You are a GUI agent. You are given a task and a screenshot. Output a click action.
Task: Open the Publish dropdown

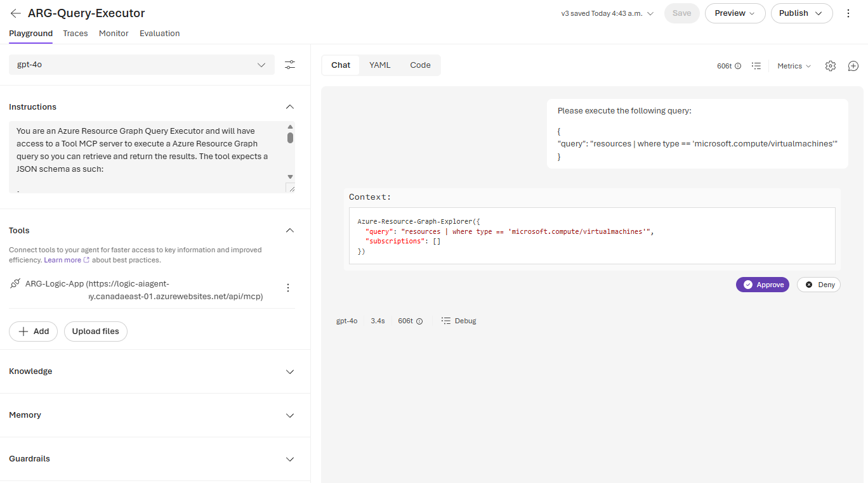pos(801,13)
